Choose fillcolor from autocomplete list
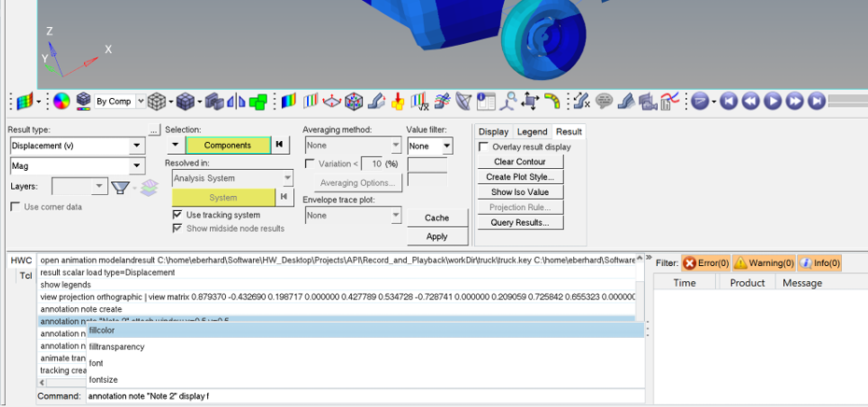 click(x=365, y=330)
